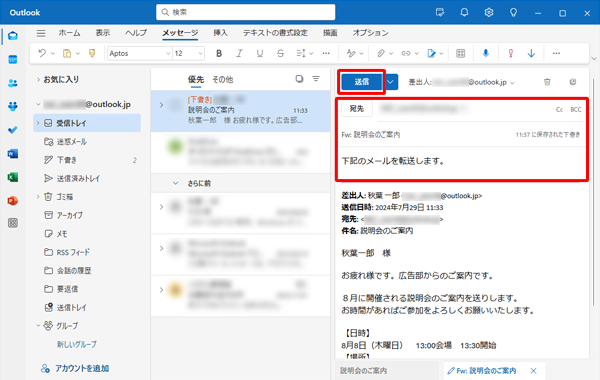
Task: Start Dictate with microphone icon
Action: pyautogui.click(x=486, y=53)
